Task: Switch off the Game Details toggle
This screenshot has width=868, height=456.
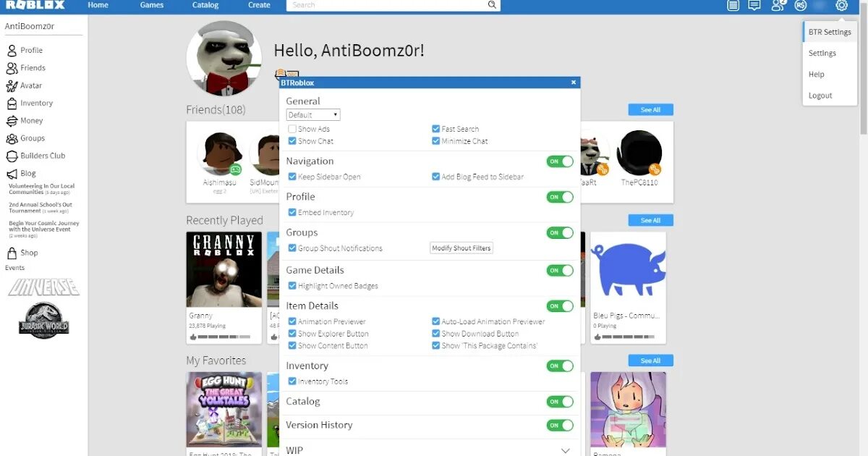Action: point(560,271)
